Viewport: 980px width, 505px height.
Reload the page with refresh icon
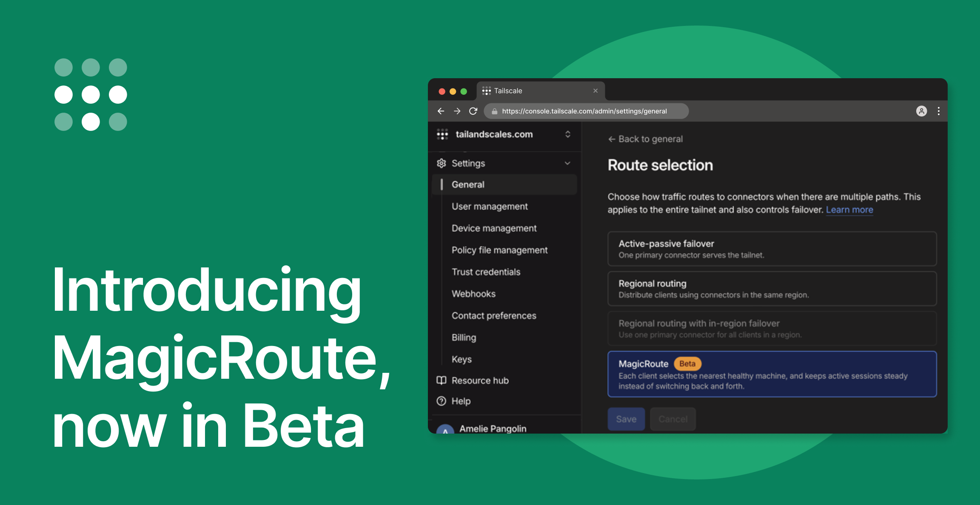[473, 111]
